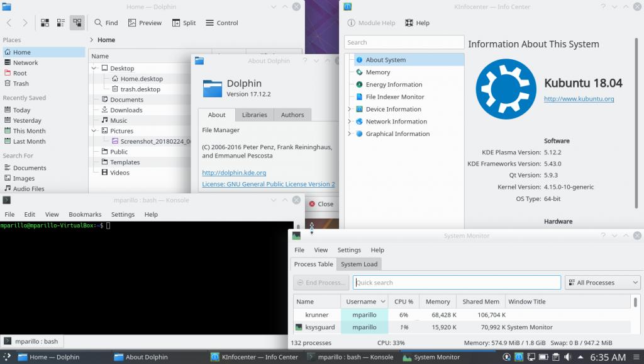This screenshot has width=644, height=364.
Task: Open Trash in the Places panel
Action: [x=21, y=83]
